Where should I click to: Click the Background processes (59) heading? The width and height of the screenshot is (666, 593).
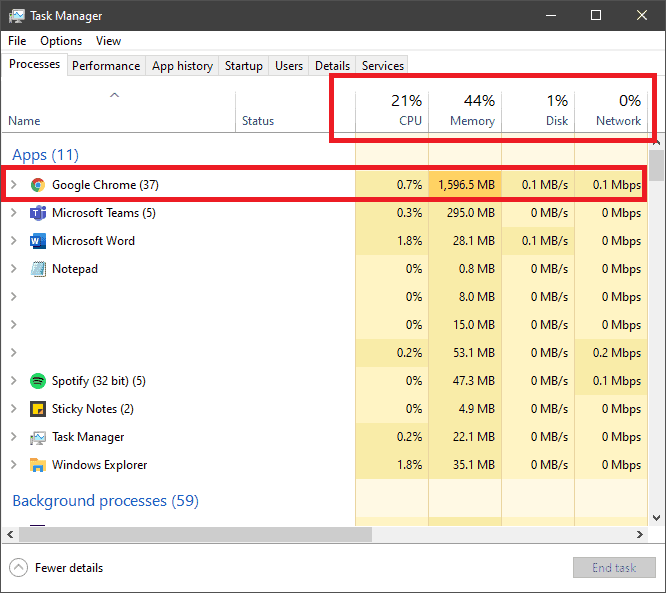coord(105,501)
